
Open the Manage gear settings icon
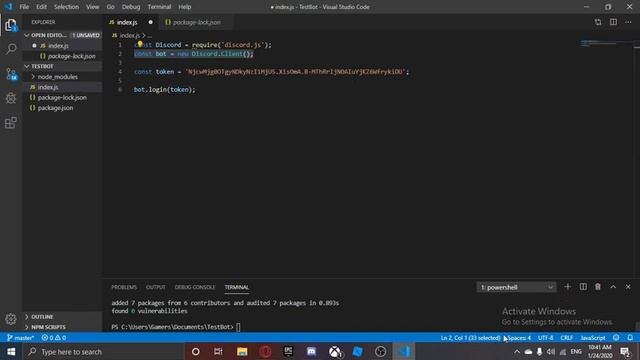pos(11,319)
